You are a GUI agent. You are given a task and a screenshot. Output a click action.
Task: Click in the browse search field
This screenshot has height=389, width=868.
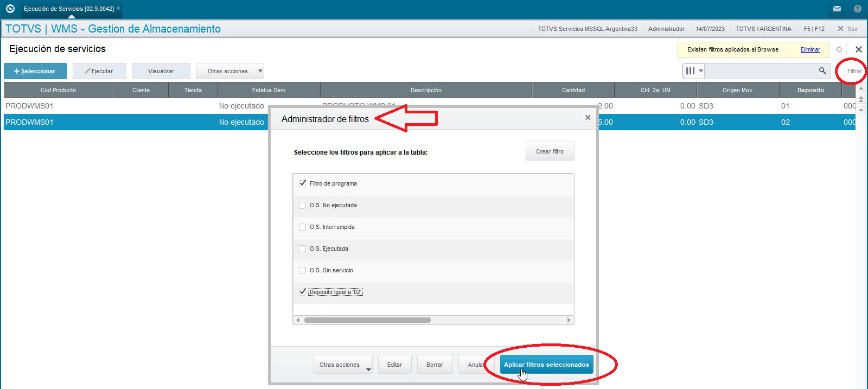pos(761,71)
